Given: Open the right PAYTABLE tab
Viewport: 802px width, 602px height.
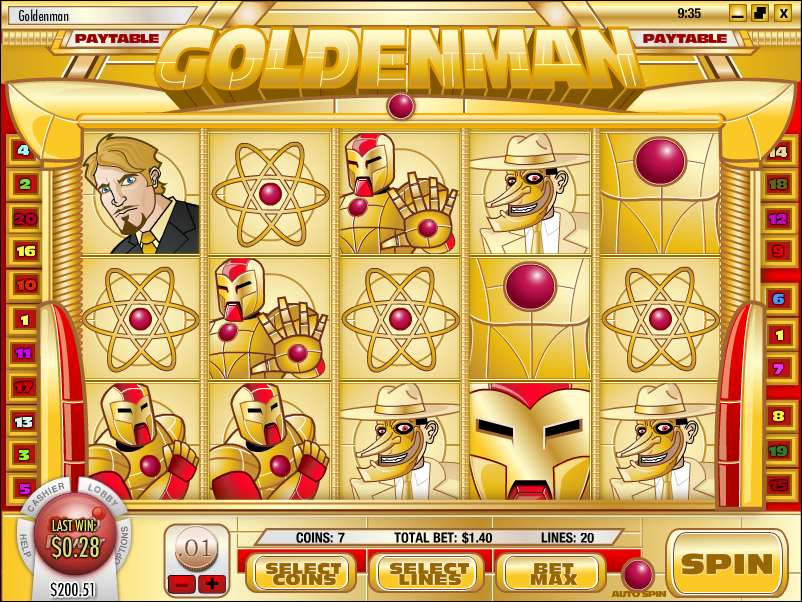Looking at the screenshot, I should coord(684,38).
